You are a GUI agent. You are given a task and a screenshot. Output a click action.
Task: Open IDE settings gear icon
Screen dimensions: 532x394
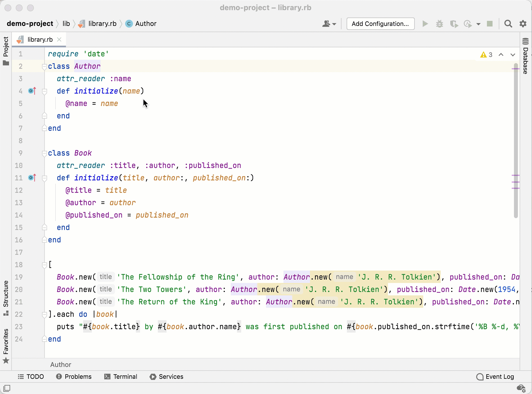[523, 24]
